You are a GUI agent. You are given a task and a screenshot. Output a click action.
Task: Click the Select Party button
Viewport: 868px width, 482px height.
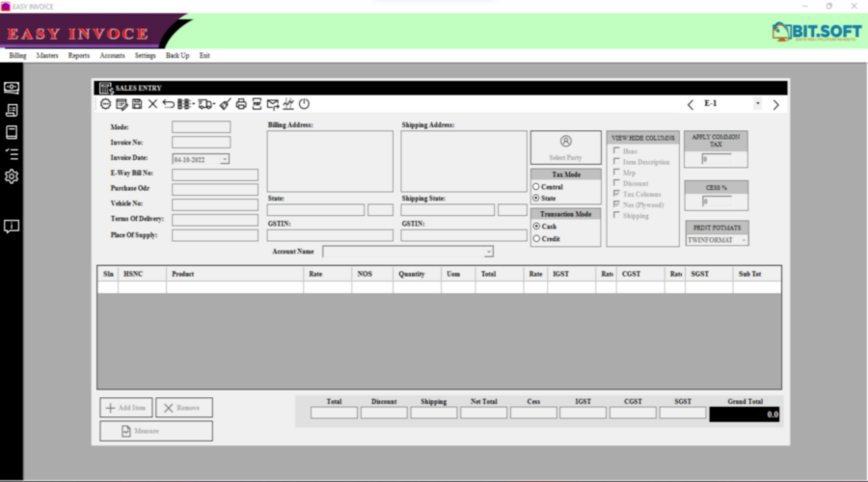coord(565,147)
